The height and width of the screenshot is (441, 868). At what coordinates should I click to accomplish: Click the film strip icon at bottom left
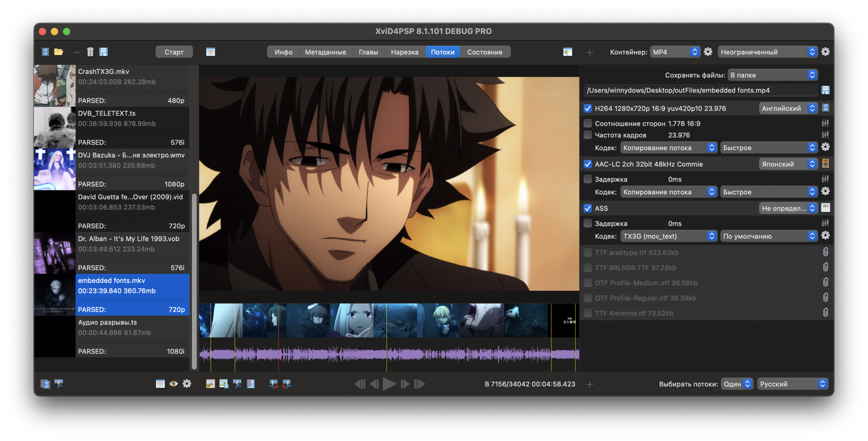[x=45, y=384]
